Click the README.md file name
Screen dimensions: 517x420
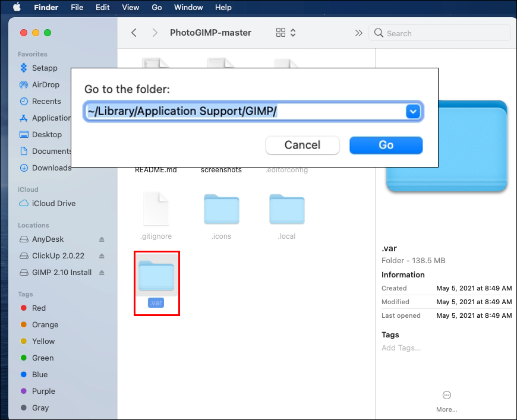pyautogui.click(x=156, y=170)
